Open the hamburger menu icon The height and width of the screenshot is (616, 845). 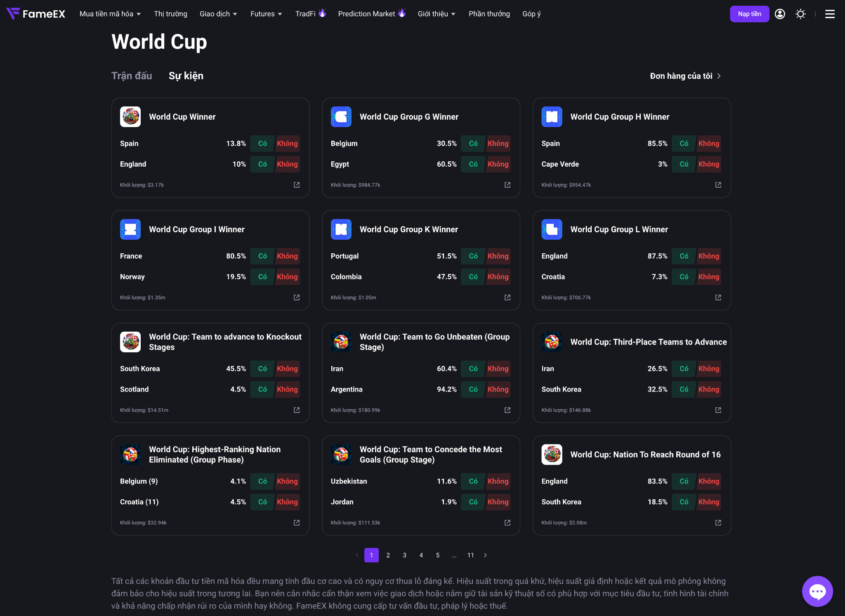tap(830, 14)
